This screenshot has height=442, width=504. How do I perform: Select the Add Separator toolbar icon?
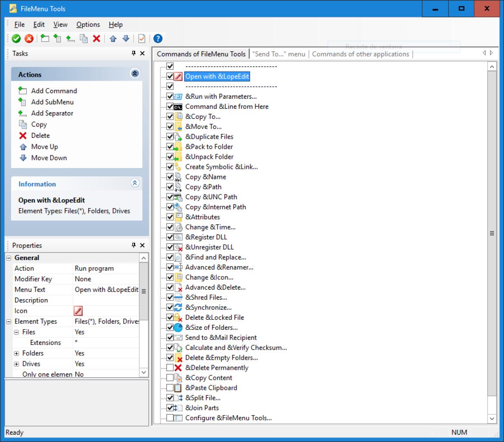[70, 38]
